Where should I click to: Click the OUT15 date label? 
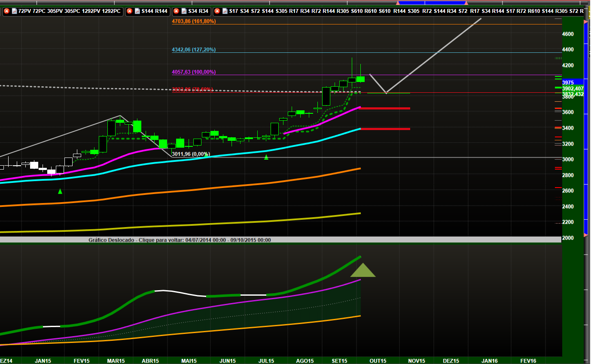click(x=378, y=361)
